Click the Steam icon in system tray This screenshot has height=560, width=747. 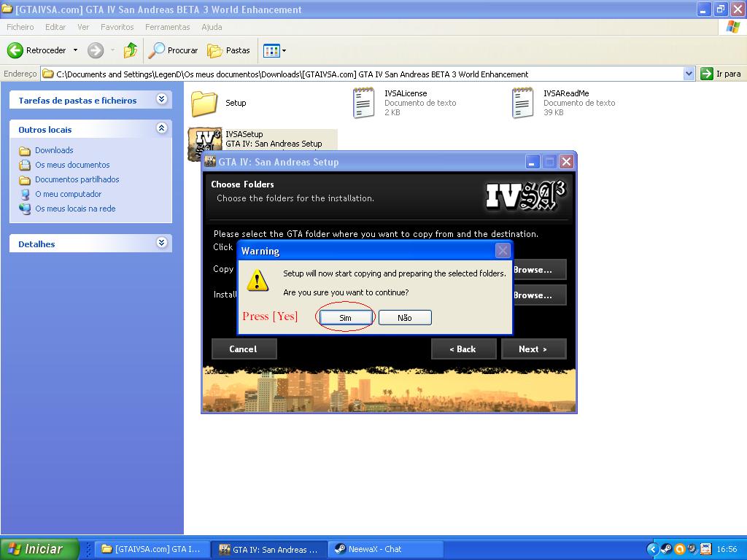667,550
